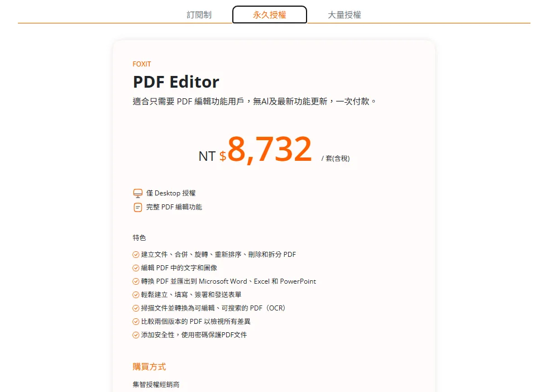Viewport: 550px width, 392px height.
Task: Click the NT currency label
Action: 207,156
